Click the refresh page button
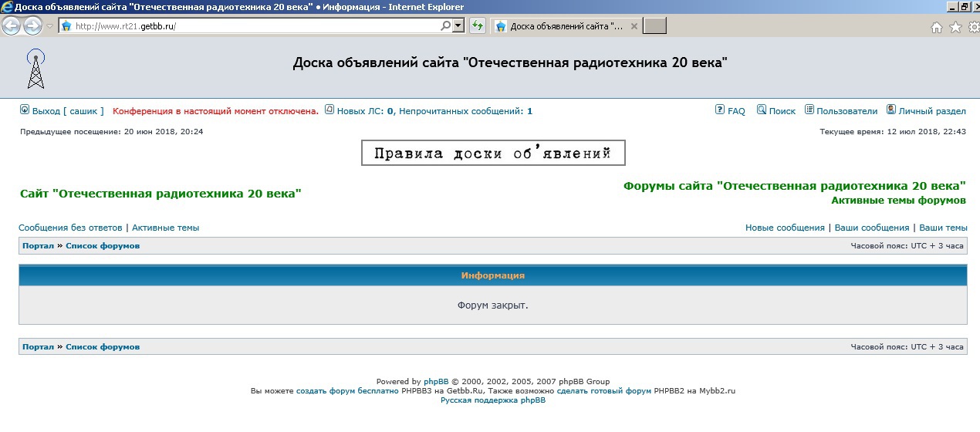 coord(477,26)
